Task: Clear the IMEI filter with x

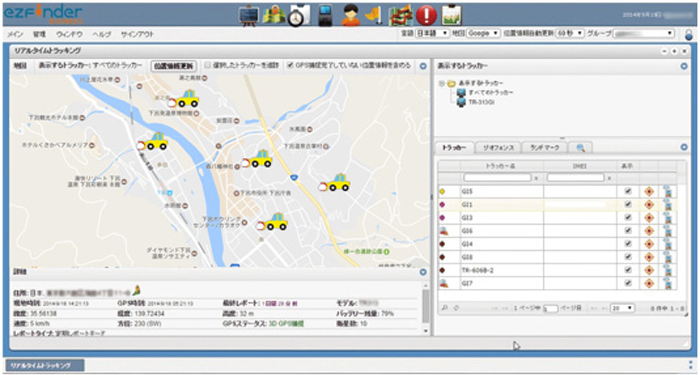Action: [x=609, y=178]
